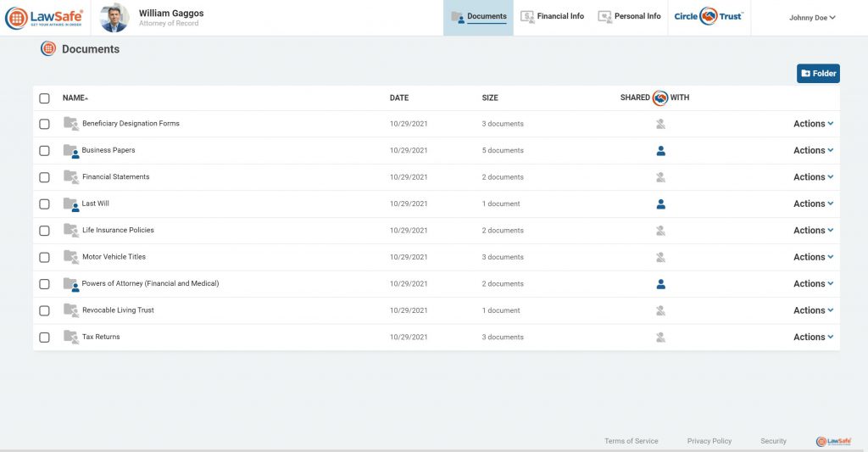Check the Last Will checkbox
This screenshot has width=868, height=452.
(x=44, y=204)
